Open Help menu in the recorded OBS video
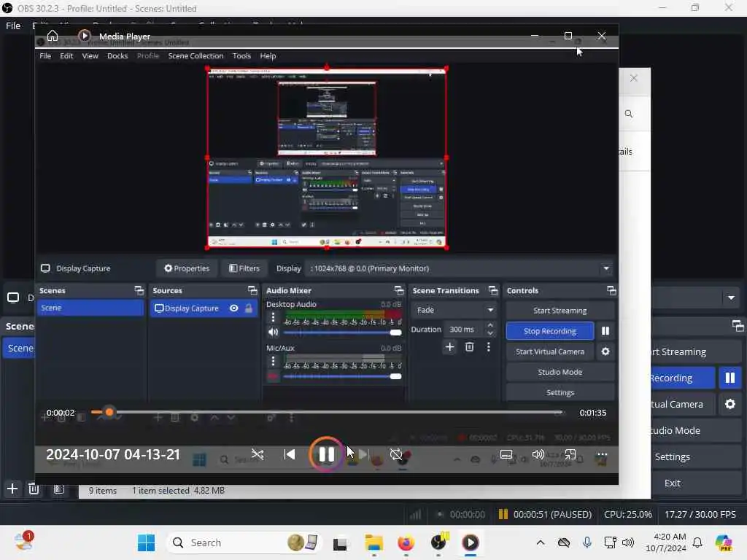The image size is (747, 560). pos(268,55)
